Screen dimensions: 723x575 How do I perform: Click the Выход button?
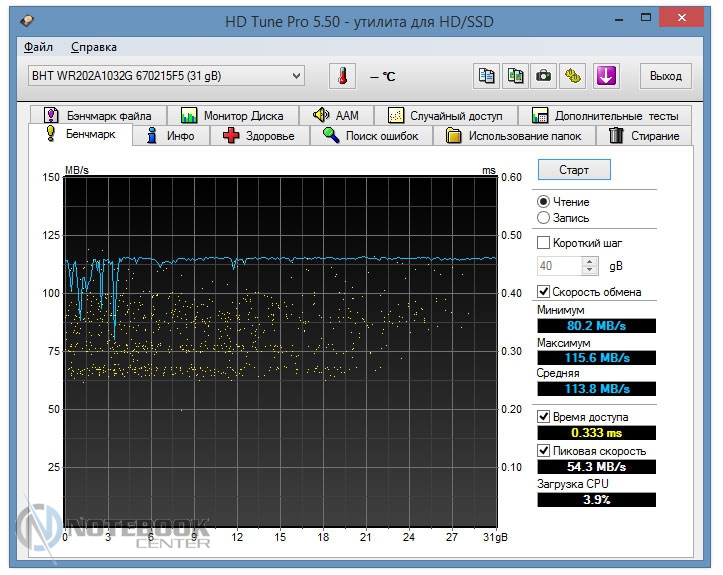pos(665,76)
